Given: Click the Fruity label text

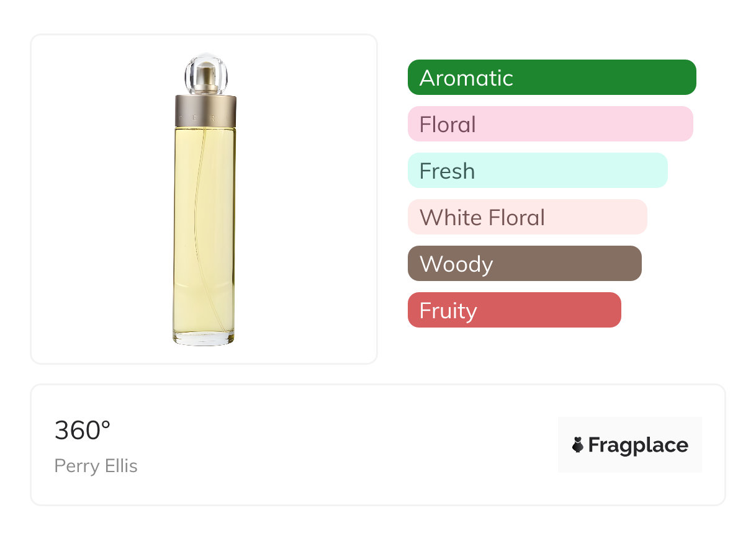Looking at the screenshot, I should (x=448, y=311).
